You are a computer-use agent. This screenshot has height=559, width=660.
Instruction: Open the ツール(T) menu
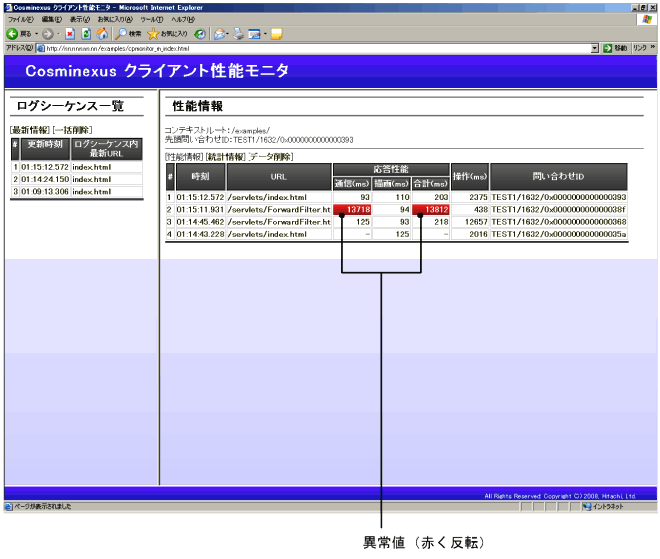151,19
